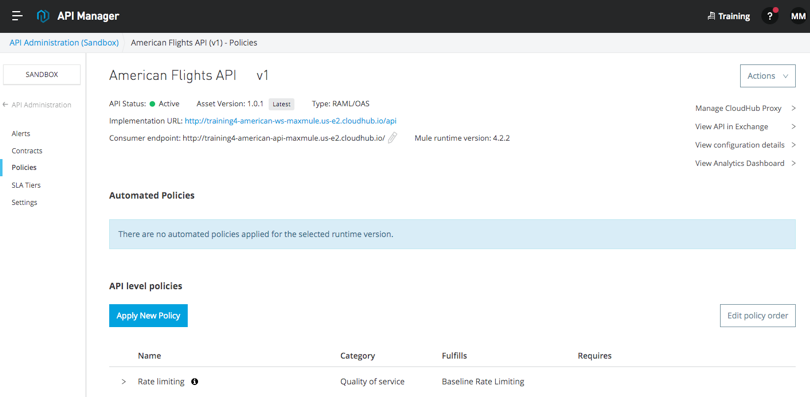Screen dimensions: 810x397
Task: Go back via API Administration arrow
Action: (x=5, y=105)
